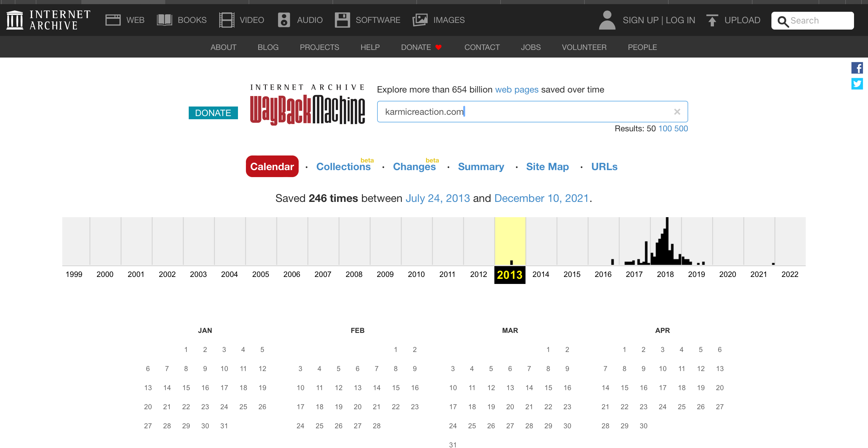Select year 1999 on the timeline

(x=74, y=274)
